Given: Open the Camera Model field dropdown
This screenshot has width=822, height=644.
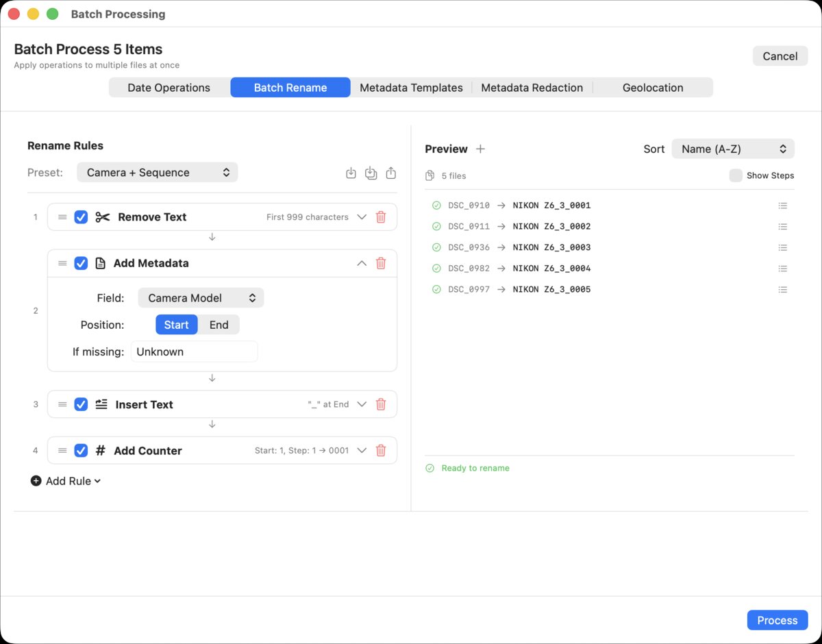Looking at the screenshot, I should [x=201, y=297].
